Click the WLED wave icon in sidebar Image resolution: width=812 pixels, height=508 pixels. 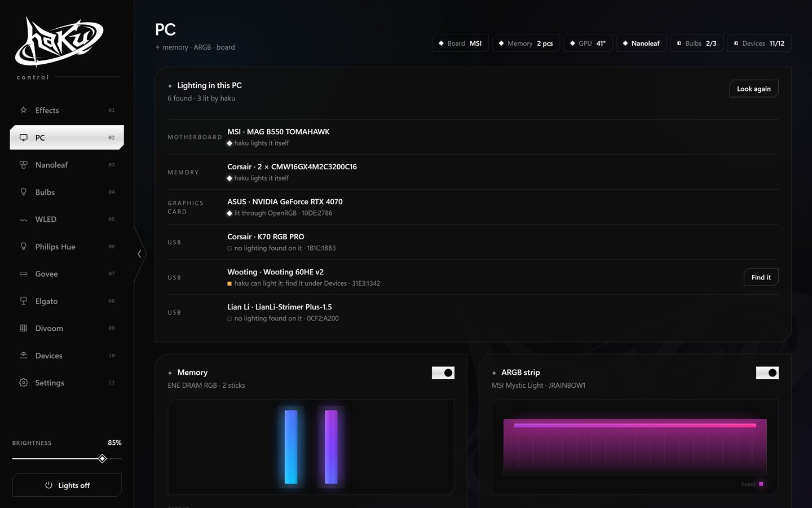pos(23,220)
